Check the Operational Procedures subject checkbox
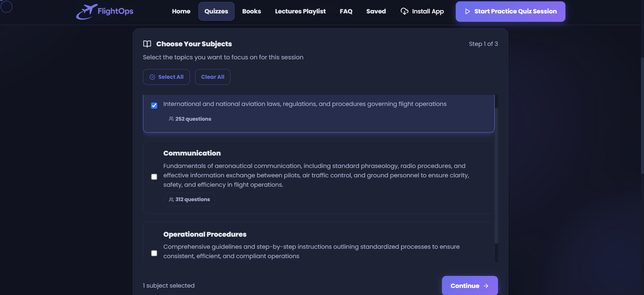644x295 pixels. (x=154, y=253)
